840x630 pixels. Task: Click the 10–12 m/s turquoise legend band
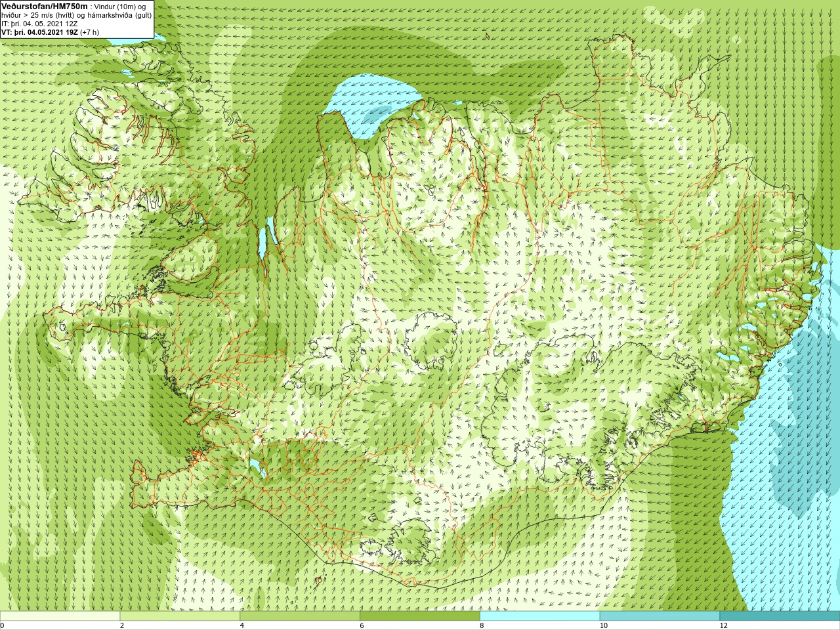[x=660, y=616]
